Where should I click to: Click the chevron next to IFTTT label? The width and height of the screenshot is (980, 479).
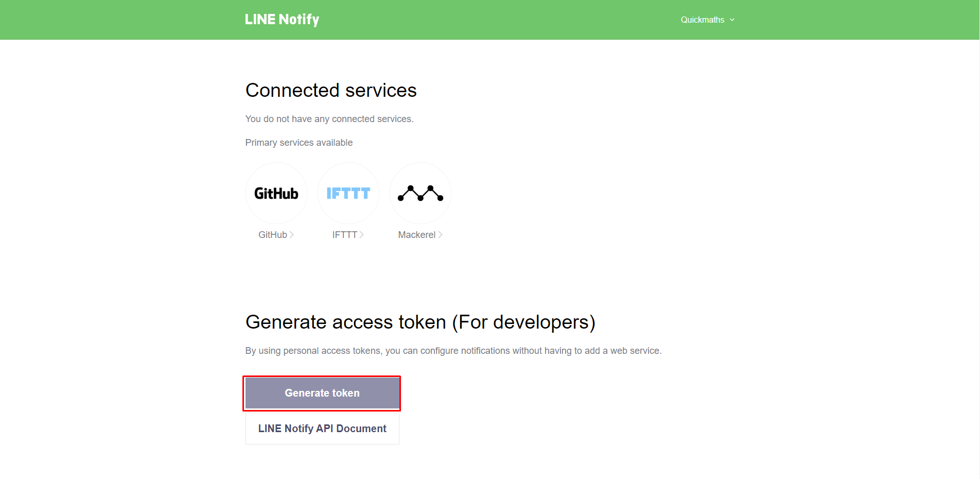pyautogui.click(x=362, y=235)
